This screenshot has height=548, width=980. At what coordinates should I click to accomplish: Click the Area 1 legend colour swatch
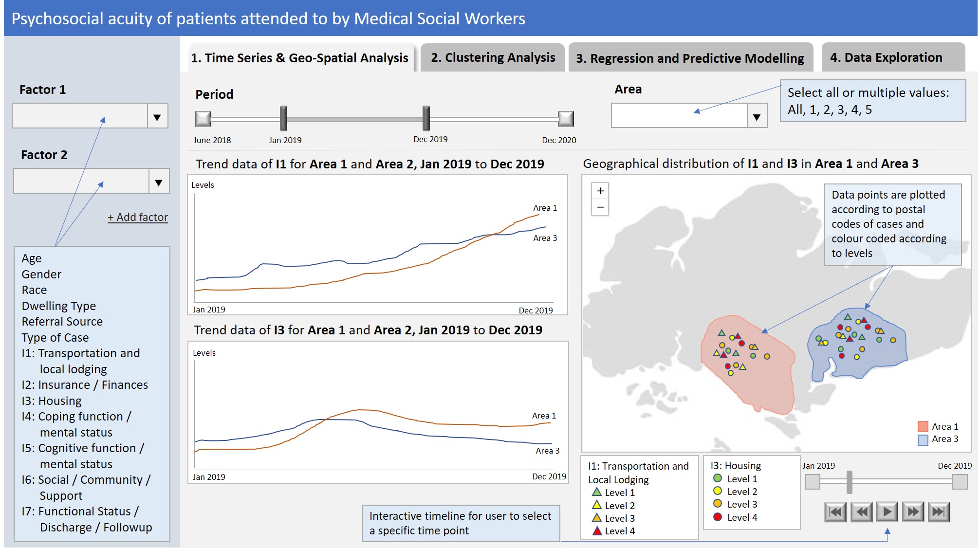pyautogui.click(x=923, y=427)
